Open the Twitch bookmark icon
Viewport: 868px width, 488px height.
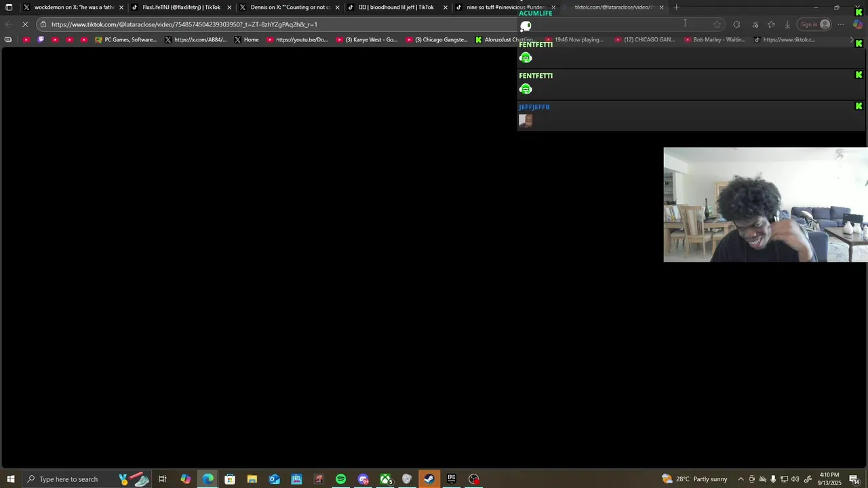[x=41, y=39]
